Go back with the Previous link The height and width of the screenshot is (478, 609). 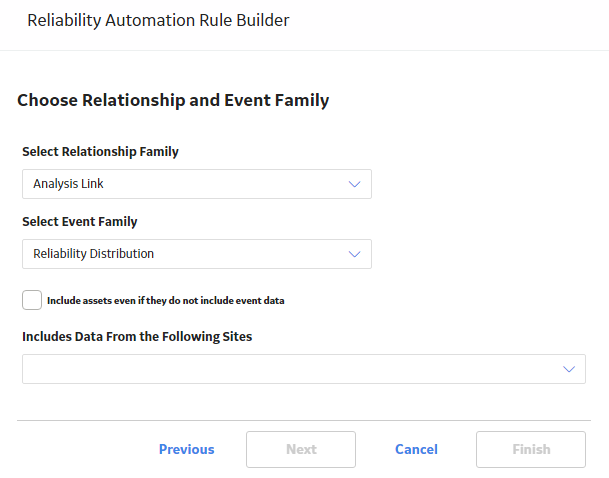(186, 449)
